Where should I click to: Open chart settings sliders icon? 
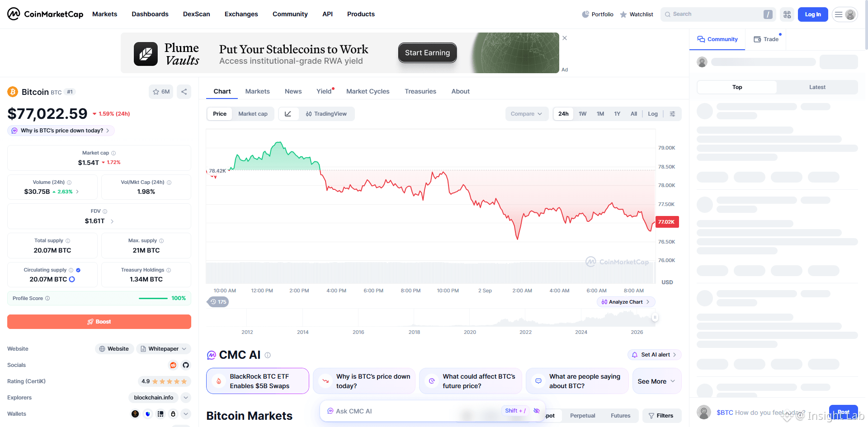click(673, 114)
